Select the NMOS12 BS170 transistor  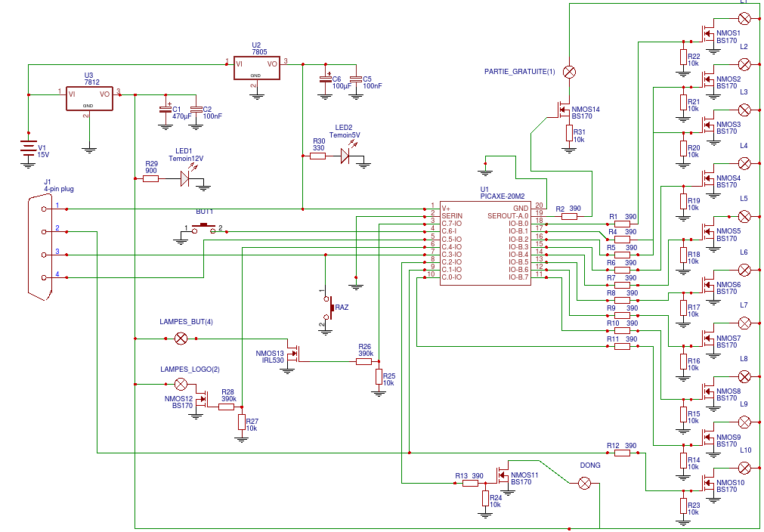point(203,400)
